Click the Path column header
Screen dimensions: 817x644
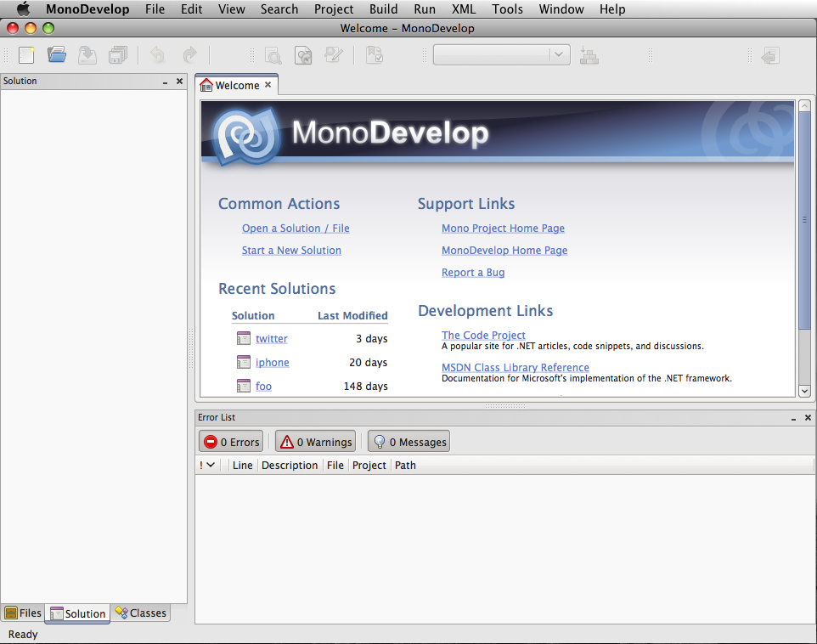click(405, 465)
